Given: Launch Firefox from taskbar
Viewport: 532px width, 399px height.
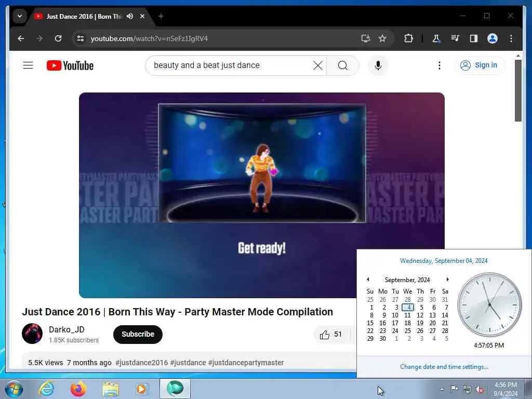Looking at the screenshot, I should [78, 389].
